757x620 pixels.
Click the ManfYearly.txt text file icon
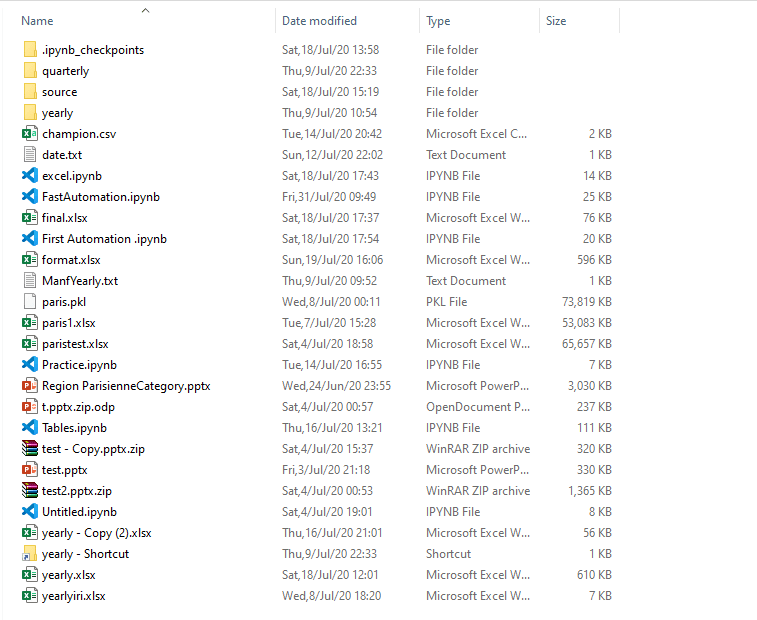[30, 281]
